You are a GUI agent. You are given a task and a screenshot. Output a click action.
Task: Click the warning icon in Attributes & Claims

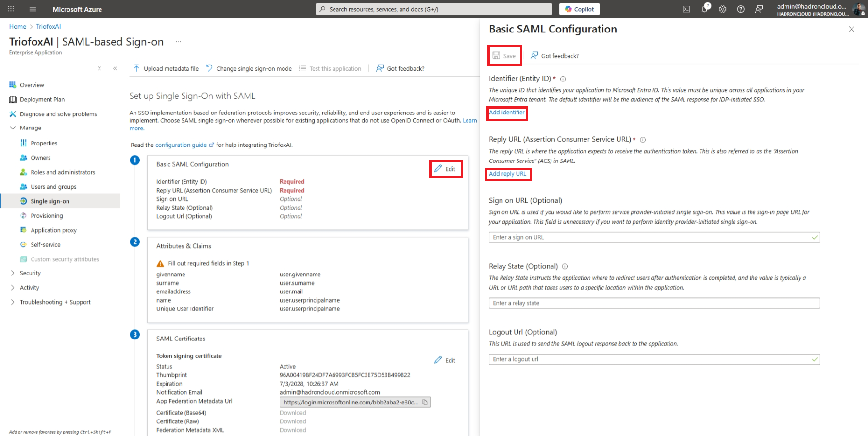[x=160, y=264]
